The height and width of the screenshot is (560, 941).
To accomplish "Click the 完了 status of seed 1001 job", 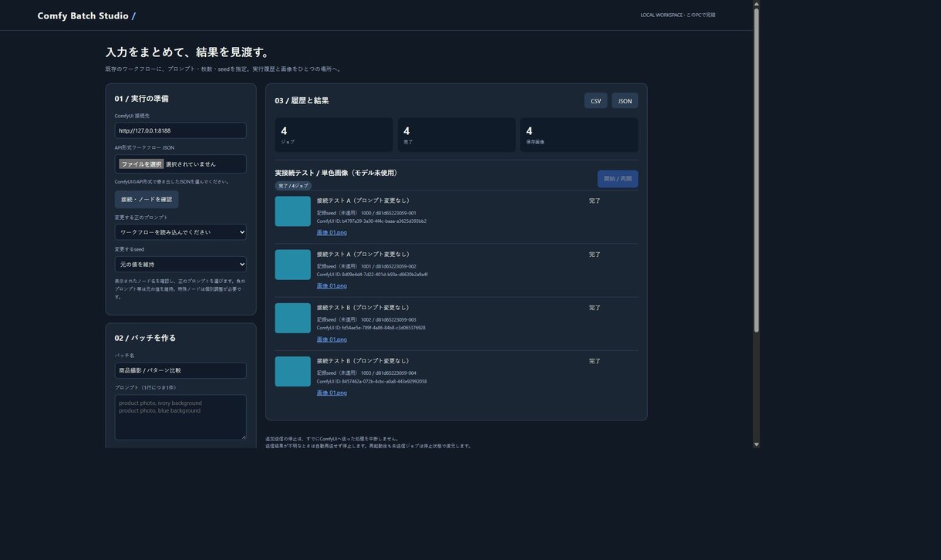I will coord(595,255).
